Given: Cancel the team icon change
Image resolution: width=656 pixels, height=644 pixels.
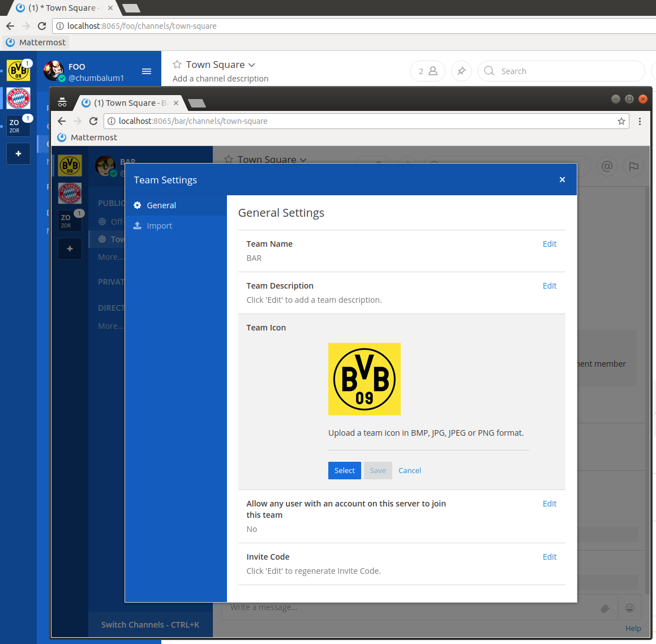Looking at the screenshot, I should [410, 470].
